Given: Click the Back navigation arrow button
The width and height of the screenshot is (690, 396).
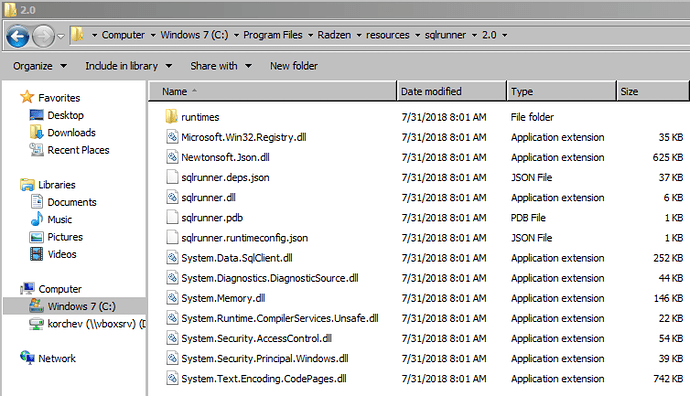Looking at the screenshot, I should (18, 36).
